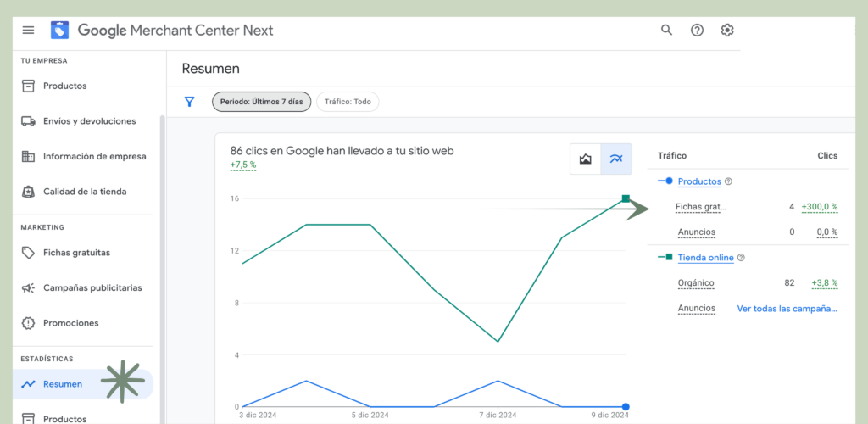Click the Productos box icon under Tu empresa
Screen dimensions: 868x424
[x=28, y=86]
